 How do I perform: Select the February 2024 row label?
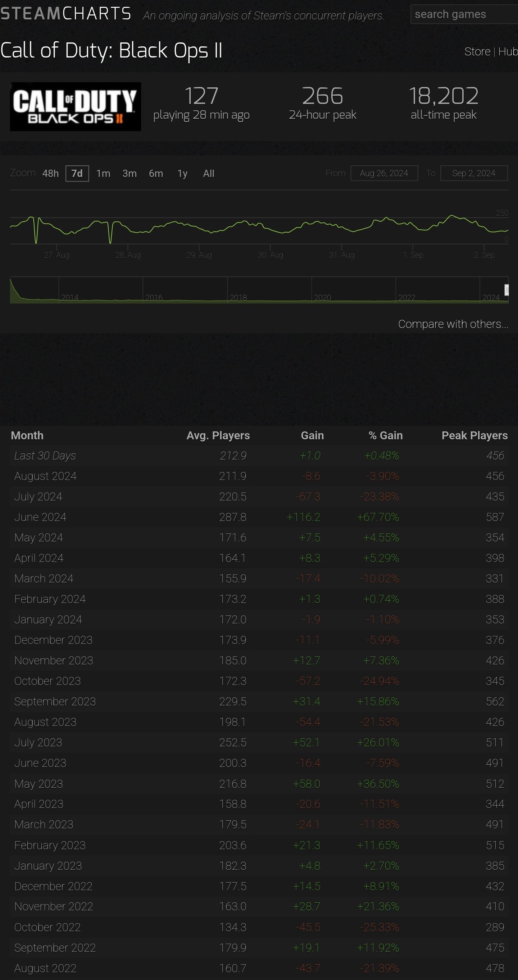50,599
